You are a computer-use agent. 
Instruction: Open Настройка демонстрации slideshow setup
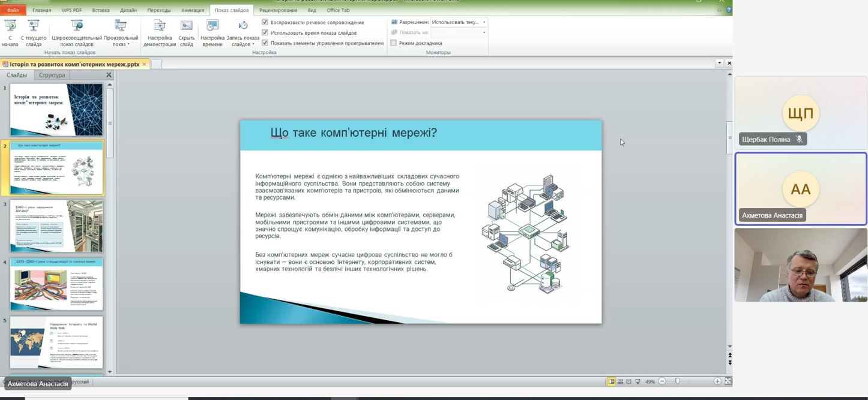coord(160,27)
